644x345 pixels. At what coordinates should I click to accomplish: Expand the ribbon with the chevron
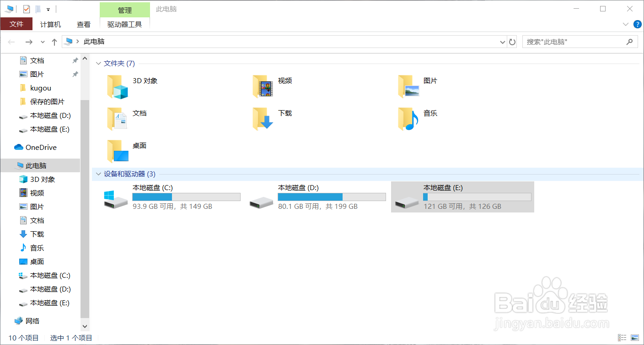626,24
